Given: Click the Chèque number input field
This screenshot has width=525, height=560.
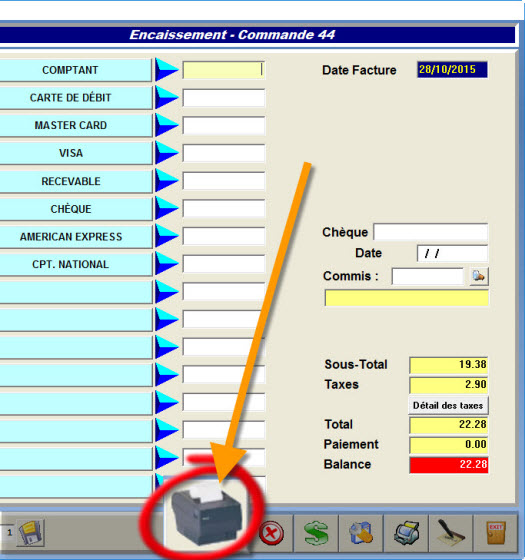Looking at the screenshot, I should [x=430, y=232].
